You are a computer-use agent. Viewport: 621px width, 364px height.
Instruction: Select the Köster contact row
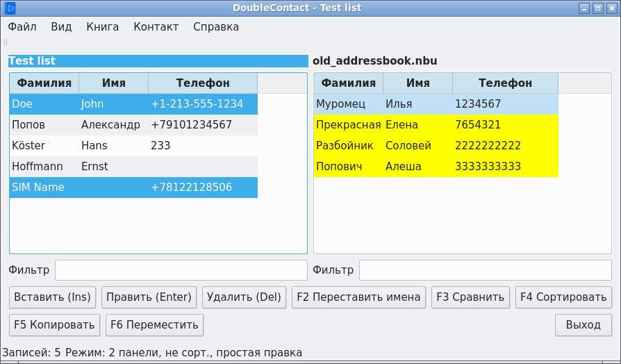[x=133, y=146]
